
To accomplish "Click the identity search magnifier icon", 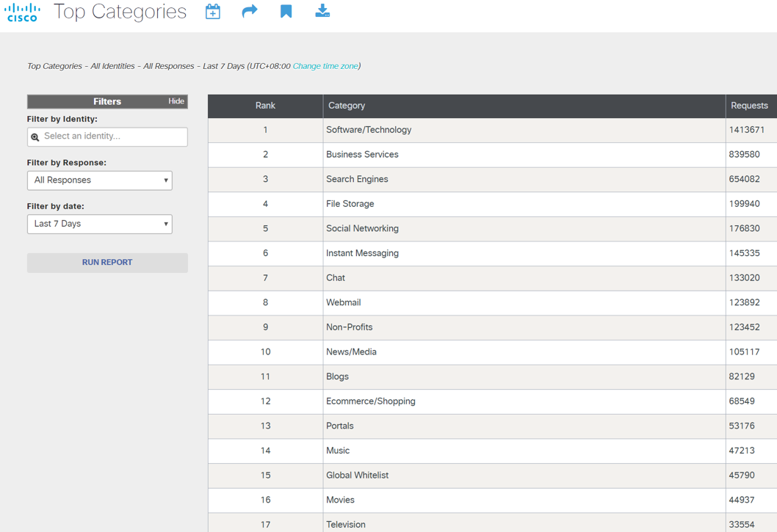I will coord(35,137).
